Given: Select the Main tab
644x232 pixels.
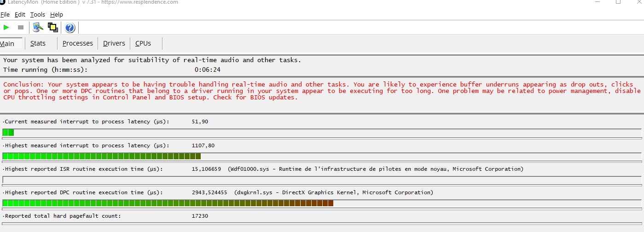Looking at the screenshot, I should 7,44.
